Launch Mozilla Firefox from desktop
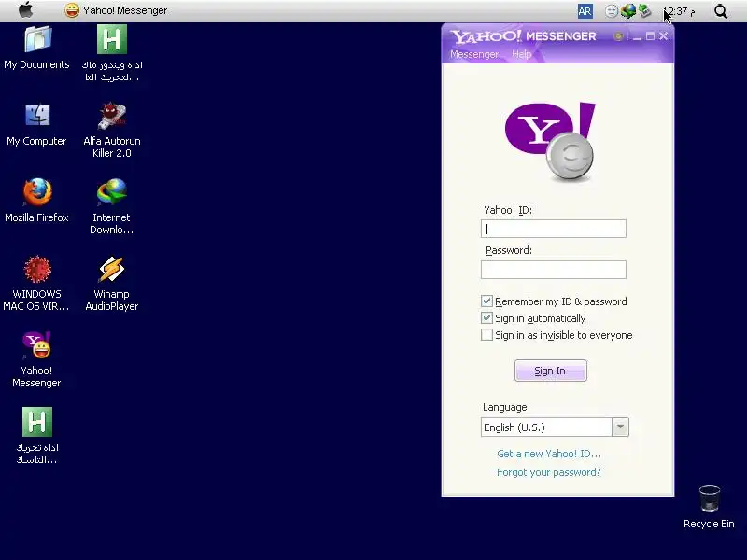The image size is (747, 560). pyautogui.click(x=37, y=192)
